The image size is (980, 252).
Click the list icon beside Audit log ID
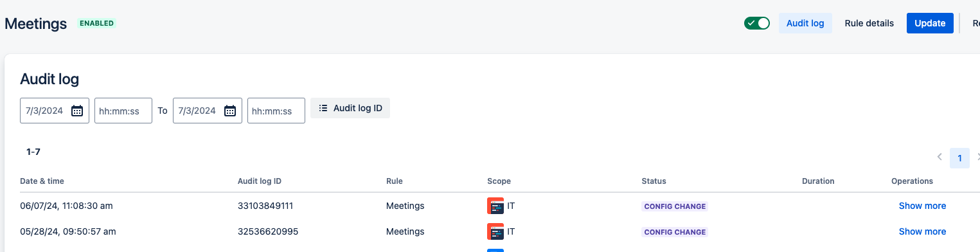(323, 108)
